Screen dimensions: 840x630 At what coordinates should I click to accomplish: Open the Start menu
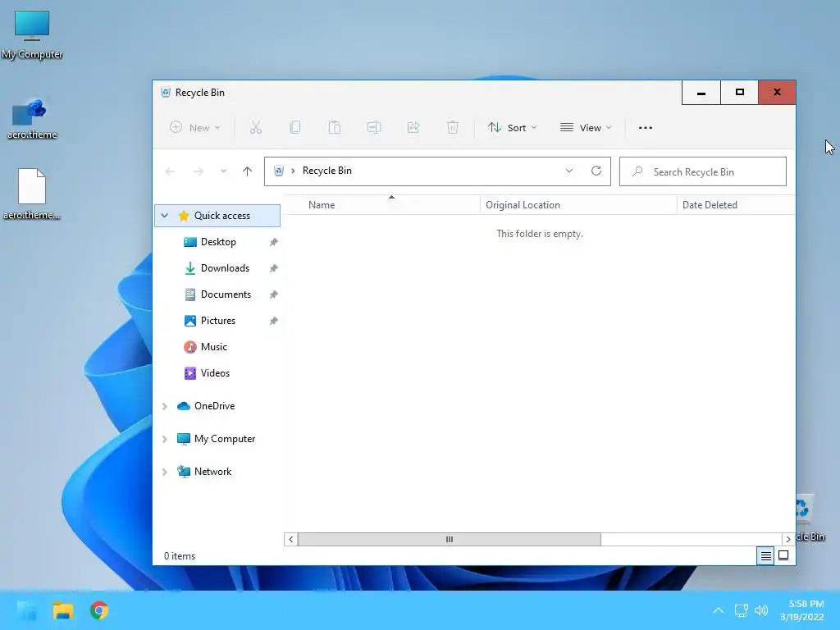27,610
